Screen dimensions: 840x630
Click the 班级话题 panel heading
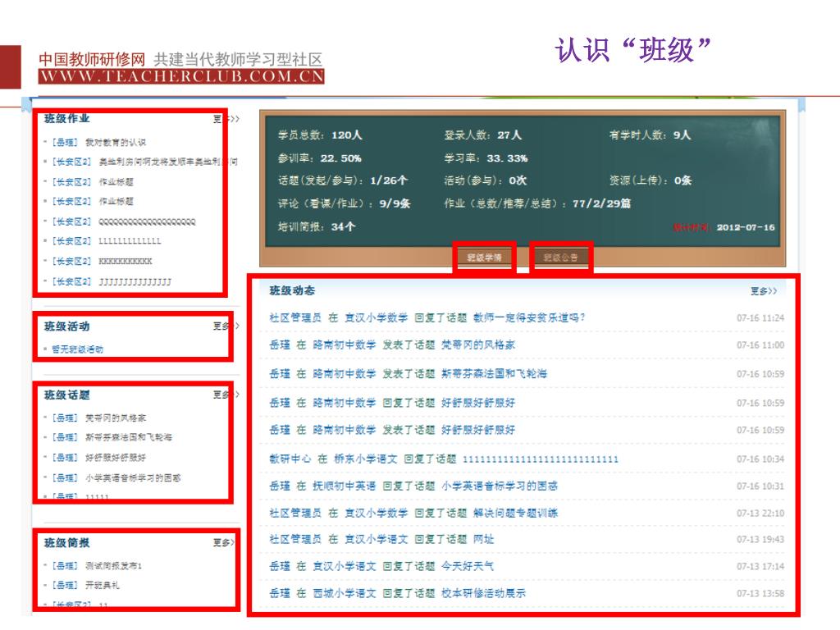(67, 395)
